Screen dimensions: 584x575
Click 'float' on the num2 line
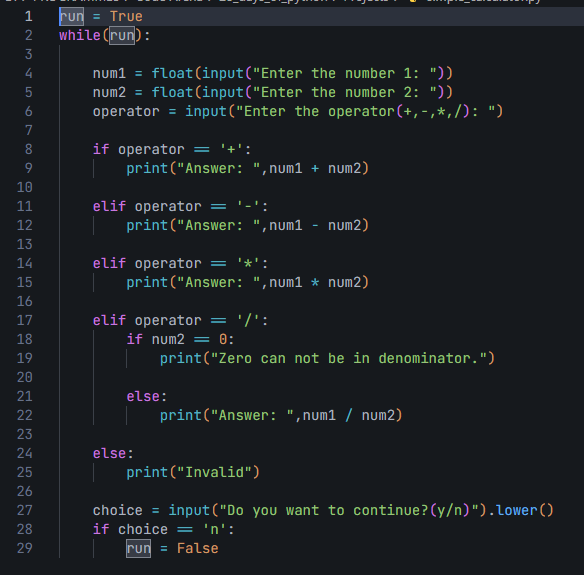point(172,92)
